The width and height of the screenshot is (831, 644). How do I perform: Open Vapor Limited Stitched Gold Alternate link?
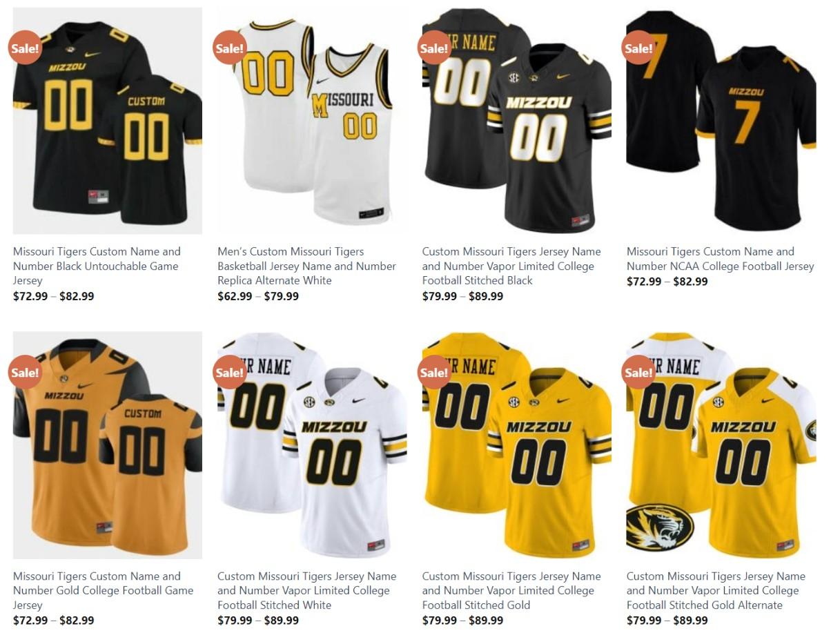(x=716, y=590)
